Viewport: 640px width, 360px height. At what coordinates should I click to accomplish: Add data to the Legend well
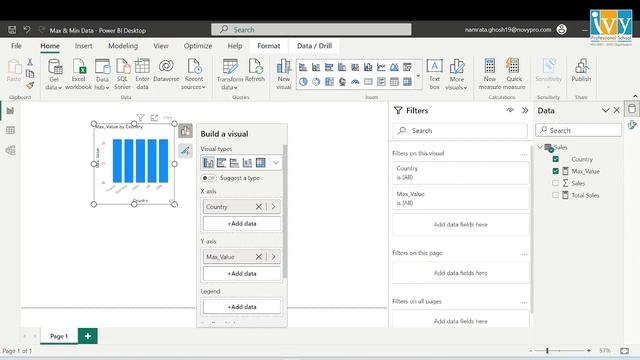point(242,307)
